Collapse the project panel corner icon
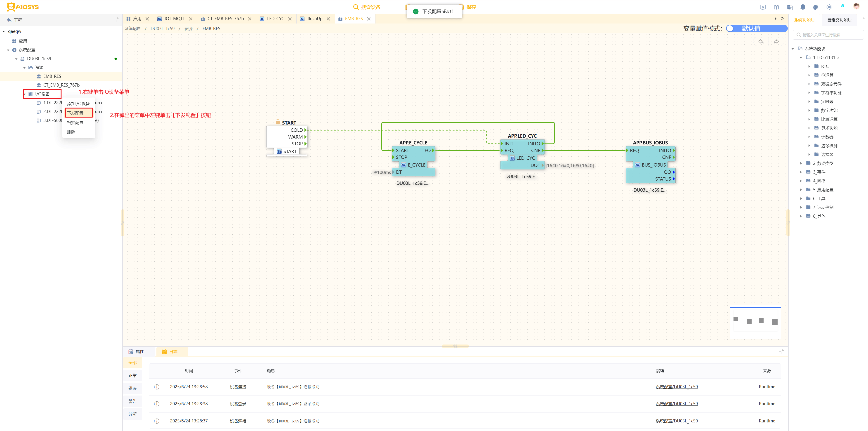This screenshot has height=431, width=868. pos(117,19)
